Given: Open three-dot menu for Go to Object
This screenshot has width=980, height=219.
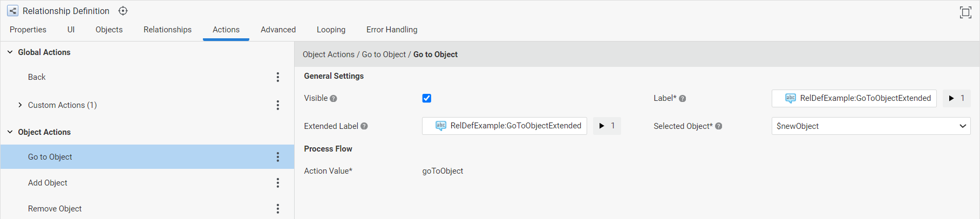Looking at the screenshot, I should (278, 157).
